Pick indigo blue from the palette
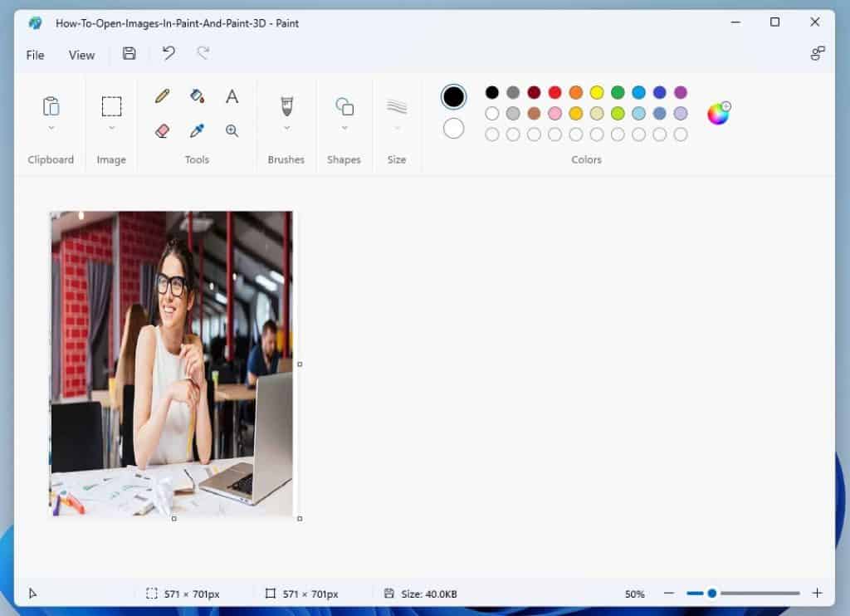 tap(660, 92)
